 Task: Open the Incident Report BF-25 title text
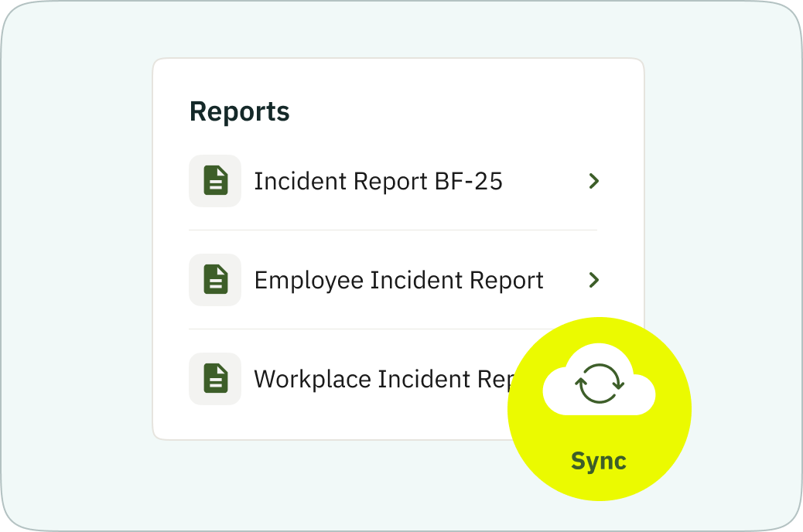click(378, 182)
